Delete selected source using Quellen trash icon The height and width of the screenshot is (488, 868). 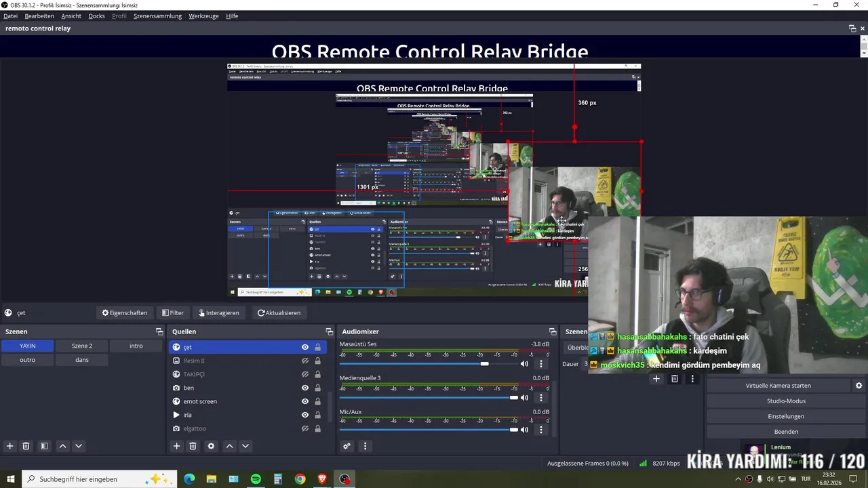[x=193, y=446]
